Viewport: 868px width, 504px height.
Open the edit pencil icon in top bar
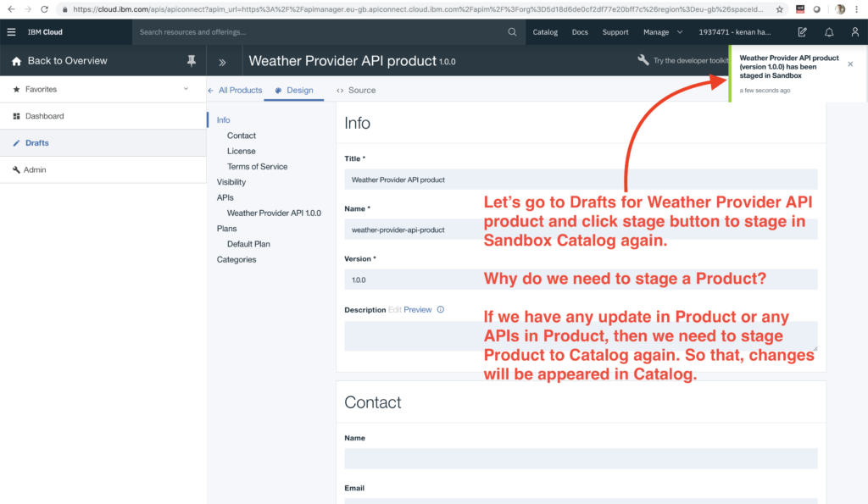pos(802,32)
